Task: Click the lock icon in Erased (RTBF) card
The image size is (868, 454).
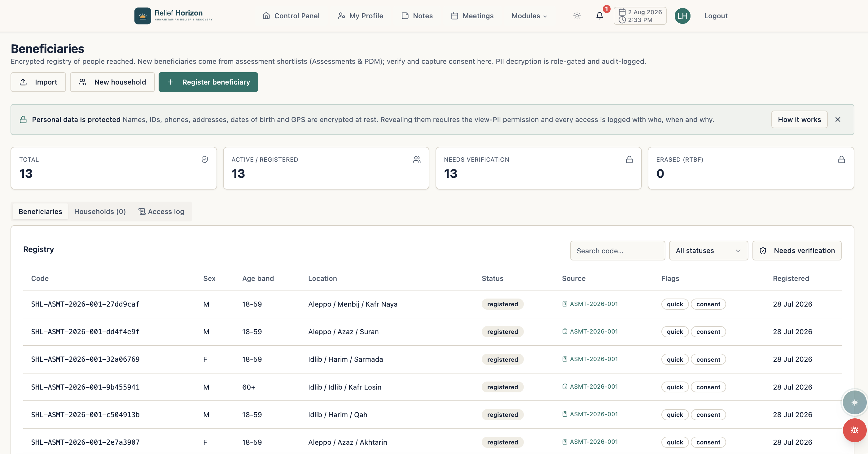Action: click(x=841, y=159)
